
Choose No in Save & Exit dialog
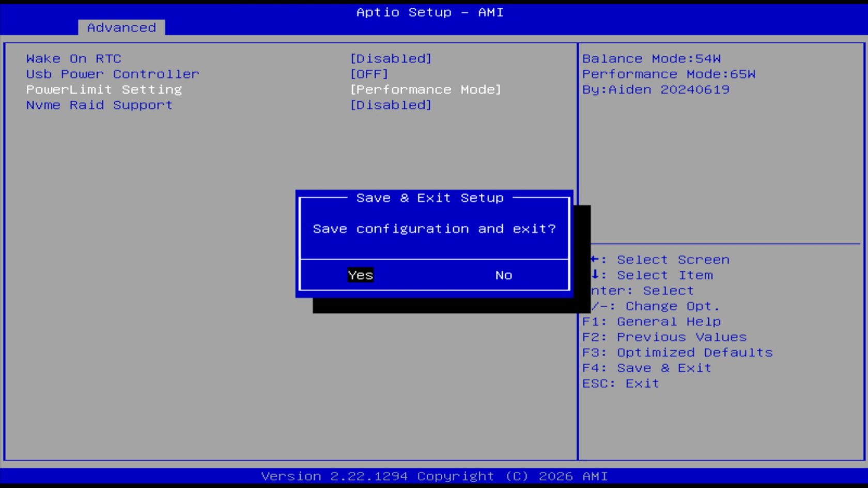tap(504, 275)
